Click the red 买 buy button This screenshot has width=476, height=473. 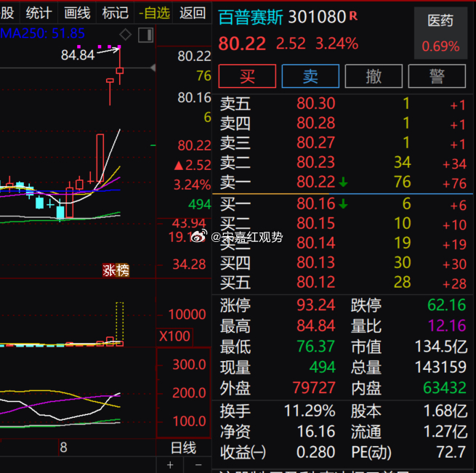247,76
